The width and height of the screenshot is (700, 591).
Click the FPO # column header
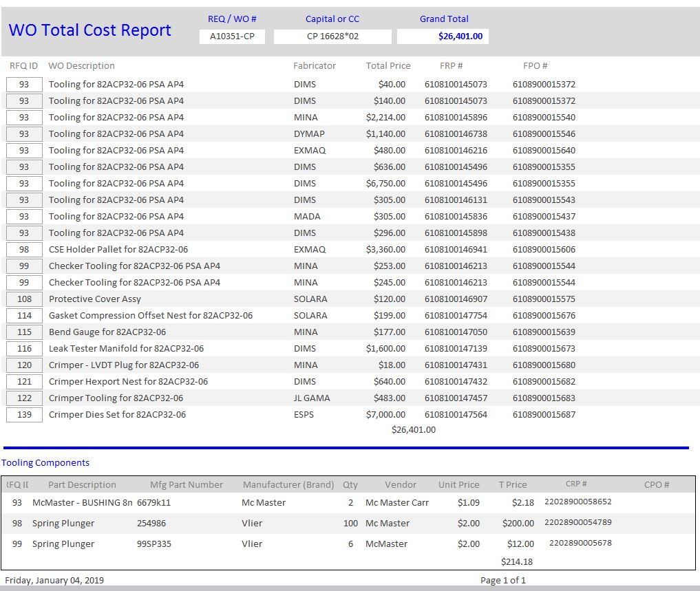(535, 65)
